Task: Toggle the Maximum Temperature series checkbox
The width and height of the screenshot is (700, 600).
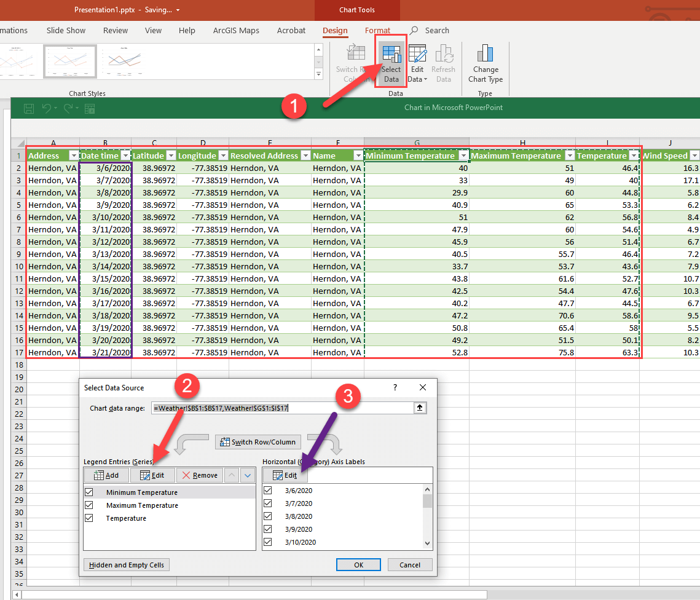Action: pyautogui.click(x=89, y=505)
